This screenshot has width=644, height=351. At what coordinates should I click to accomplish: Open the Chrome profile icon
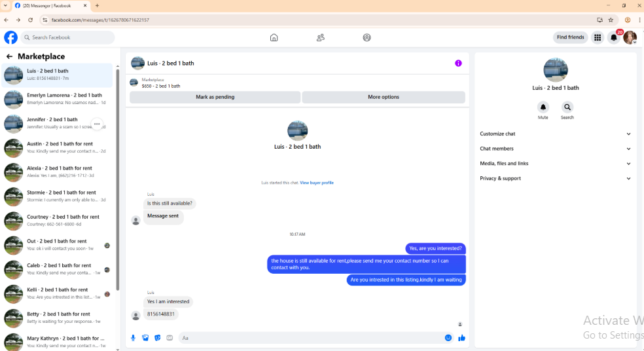click(627, 20)
